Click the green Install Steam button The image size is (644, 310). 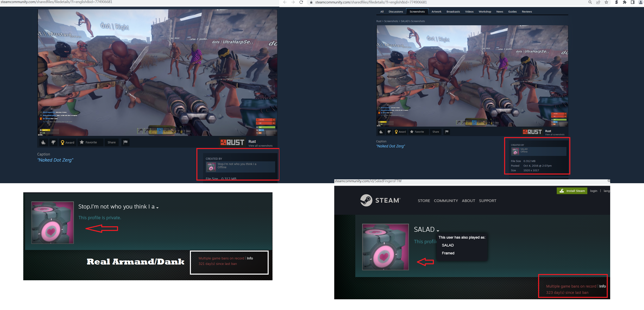point(572,191)
